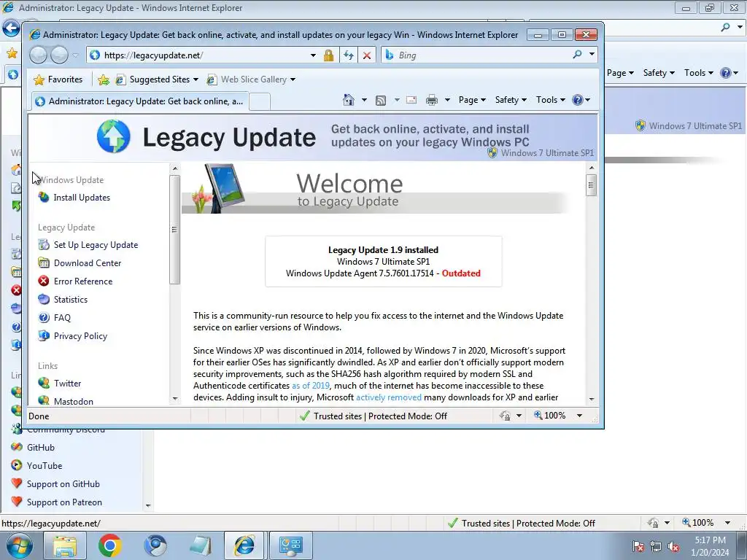Click the main page vertical scrollbar thumb

591,184
